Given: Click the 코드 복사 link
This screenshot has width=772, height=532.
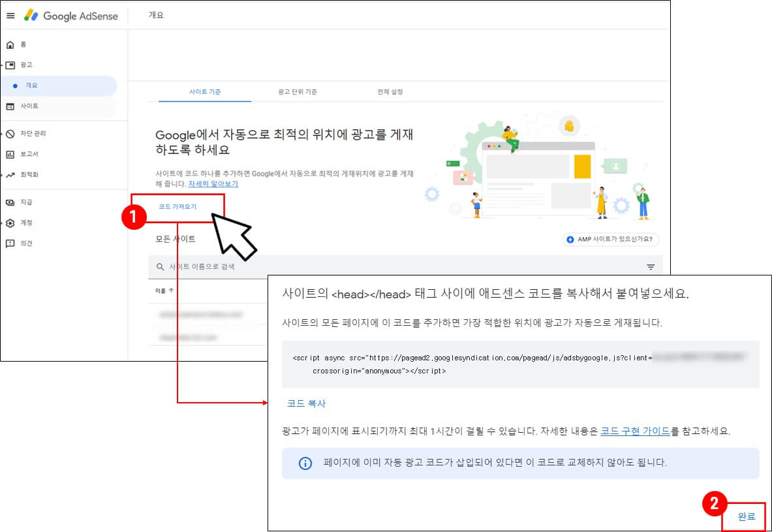Looking at the screenshot, I should pyautogui.click(x=305, y=403).
